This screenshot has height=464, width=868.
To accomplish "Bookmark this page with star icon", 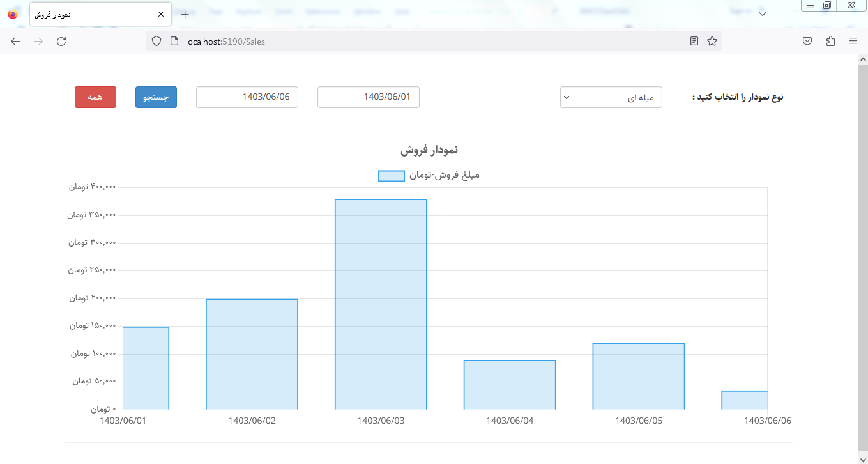I will point(712,42).
